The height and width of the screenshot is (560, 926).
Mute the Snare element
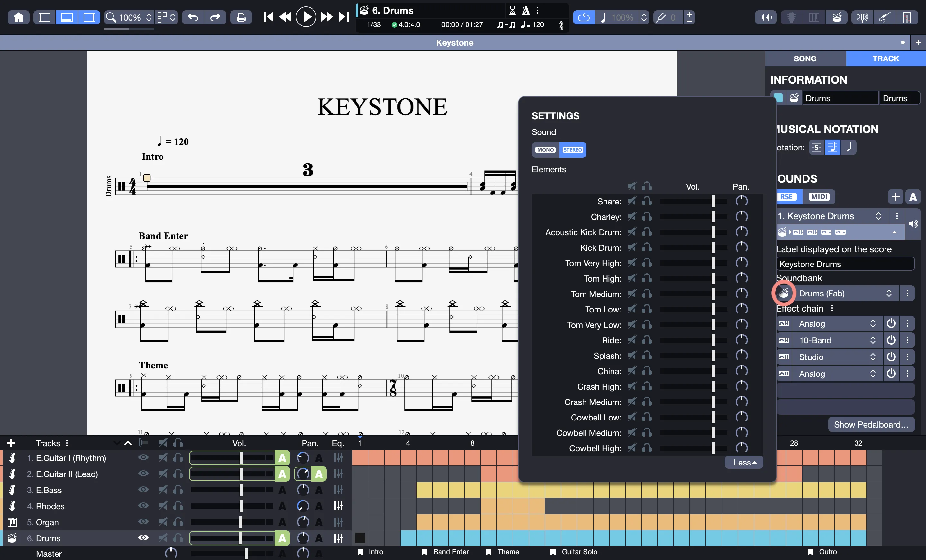pyautogui.click(x=632, y=201)
